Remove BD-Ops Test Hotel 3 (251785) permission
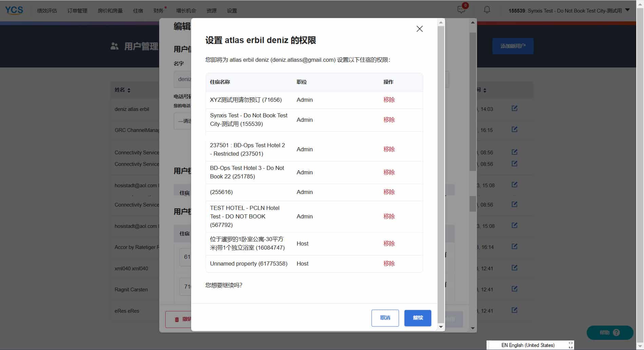Viewport: 644px width, 350px height. (x=389, y=172)
